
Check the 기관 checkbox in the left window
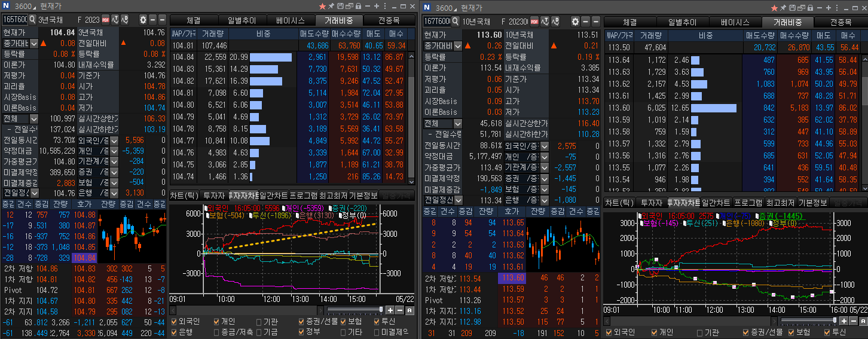pos(258,321)
